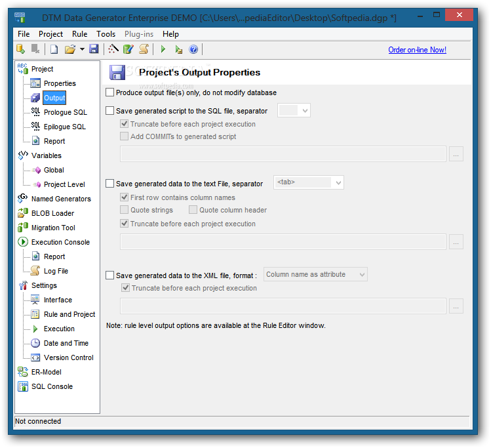
Task: Toggle Quote column header checkbox
Action: coord(193,210)
